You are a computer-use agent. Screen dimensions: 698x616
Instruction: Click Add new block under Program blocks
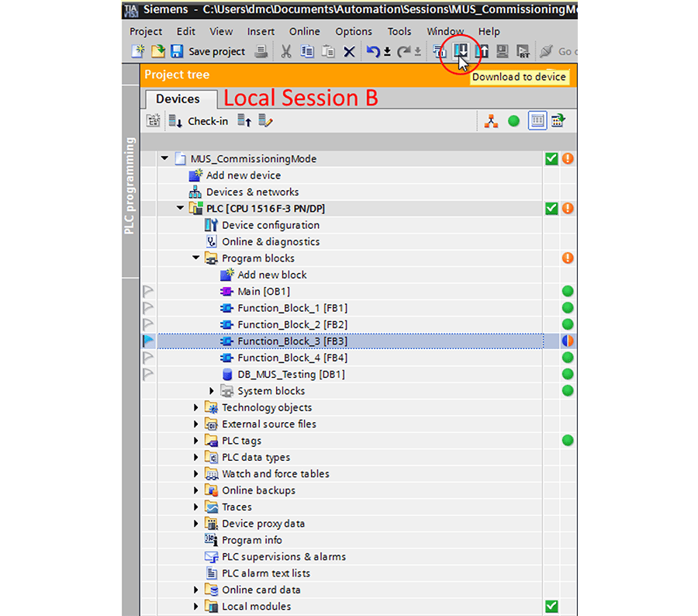[271, 275]
